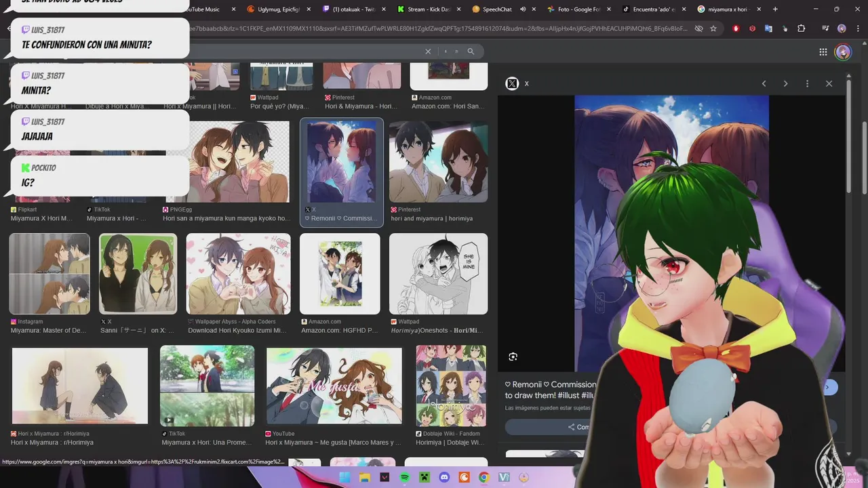Clear the search box with the X

(x=428, y=52)
